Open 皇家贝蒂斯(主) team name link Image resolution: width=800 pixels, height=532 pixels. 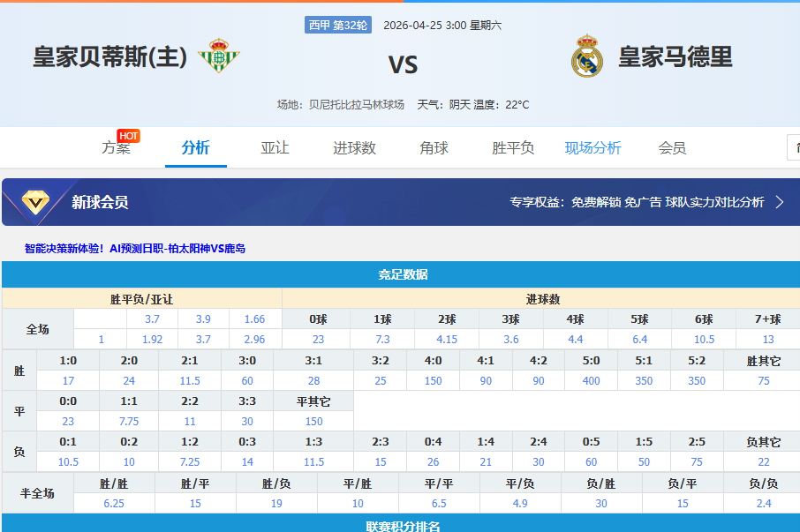click(x=110, y=56)
